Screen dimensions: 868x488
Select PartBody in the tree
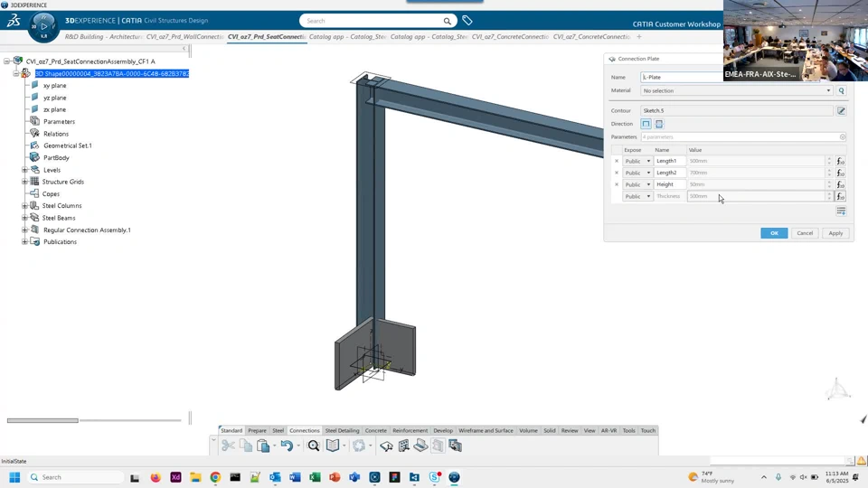(56, 157)
